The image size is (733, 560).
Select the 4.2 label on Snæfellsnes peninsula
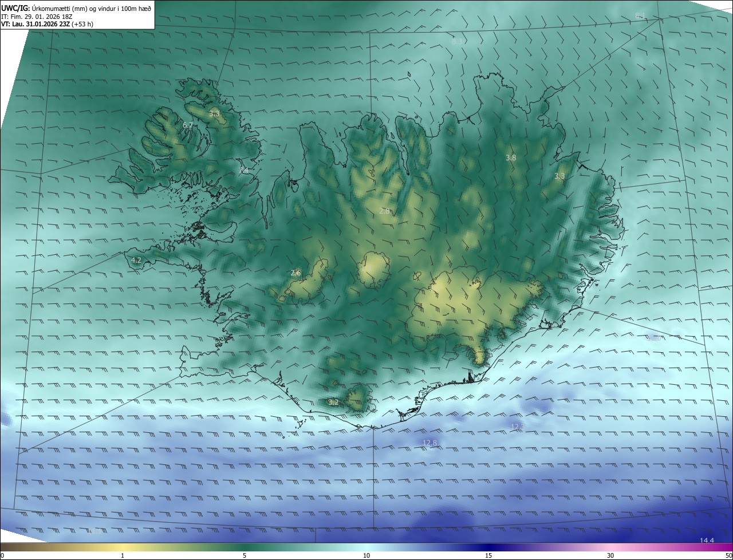tap(136, 260)
